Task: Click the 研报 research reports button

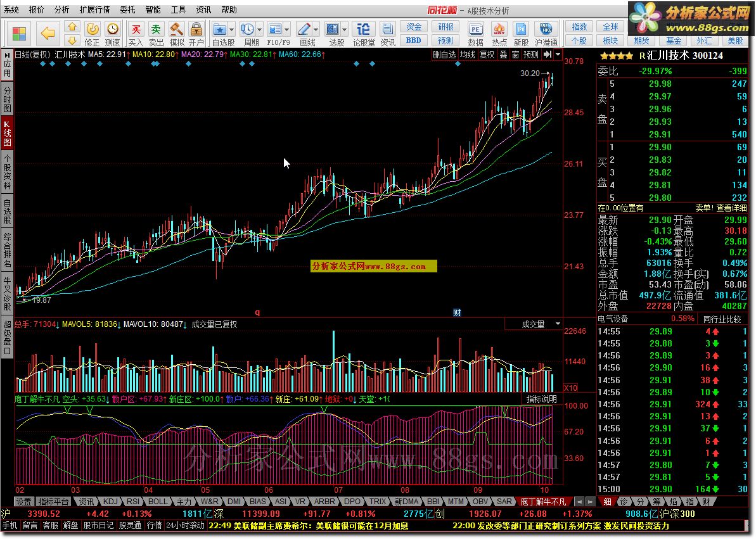Action: click(x=445, y=27)
